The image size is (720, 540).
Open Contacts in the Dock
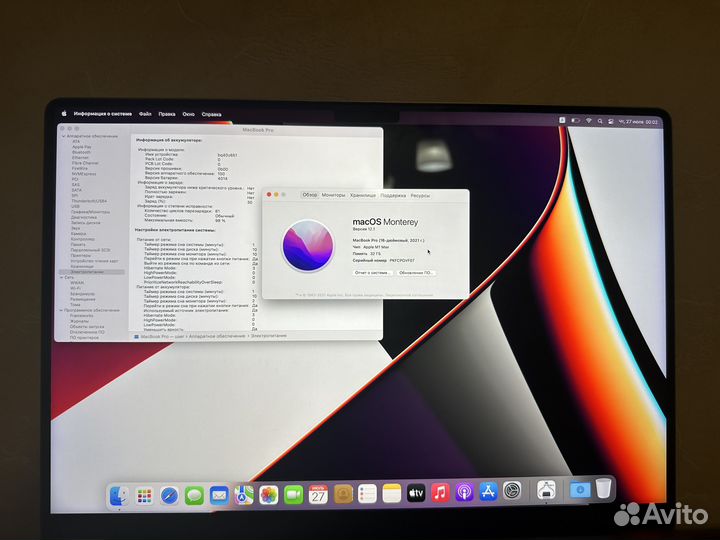(343, 494)
